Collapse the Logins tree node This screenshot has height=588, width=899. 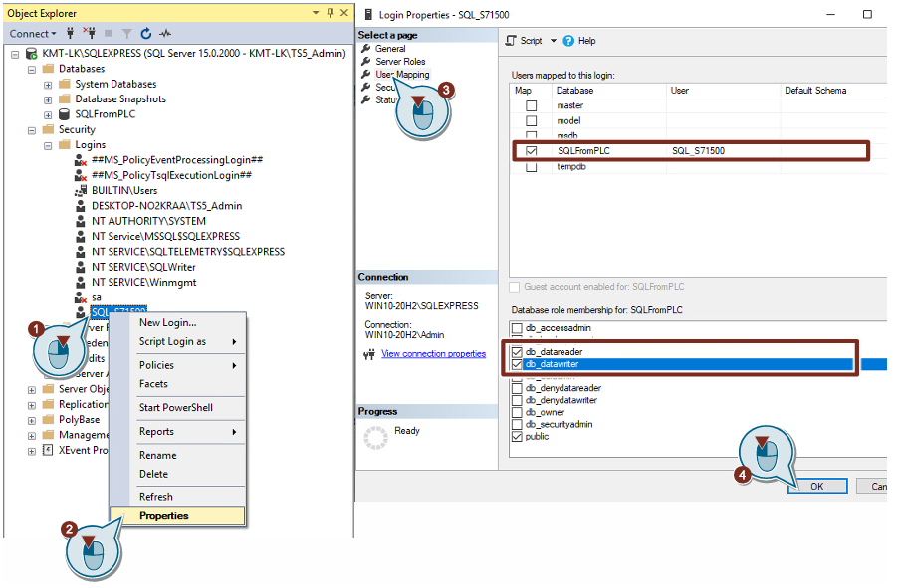(48, 145)
